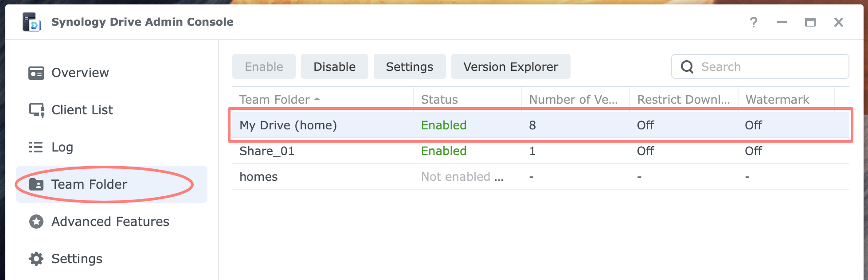
Task: Click the Status column header
Action: [x=439, y=100]
